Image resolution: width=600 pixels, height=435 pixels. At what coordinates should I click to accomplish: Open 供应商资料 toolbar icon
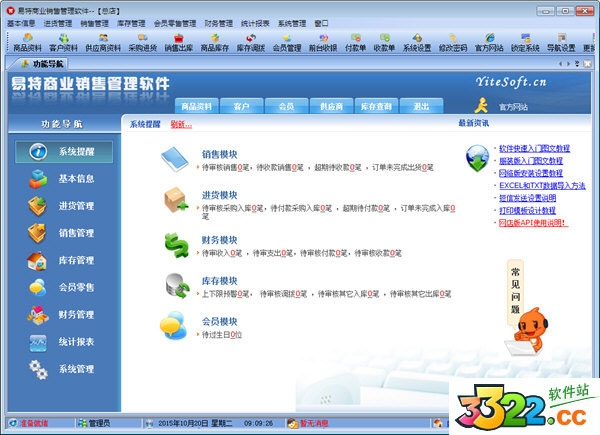pyautogui.click(x=103, y=42)
